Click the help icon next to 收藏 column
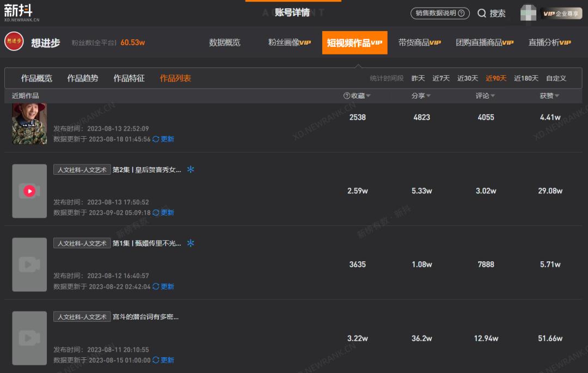 point(347,96)
